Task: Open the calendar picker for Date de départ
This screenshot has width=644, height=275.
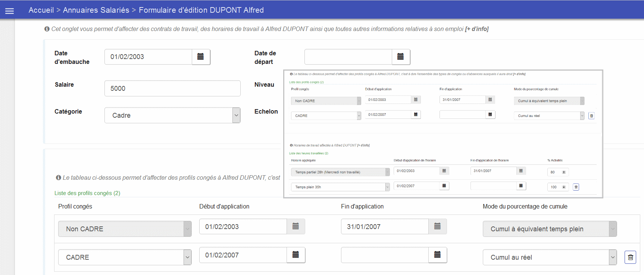Action: [401, 57]
